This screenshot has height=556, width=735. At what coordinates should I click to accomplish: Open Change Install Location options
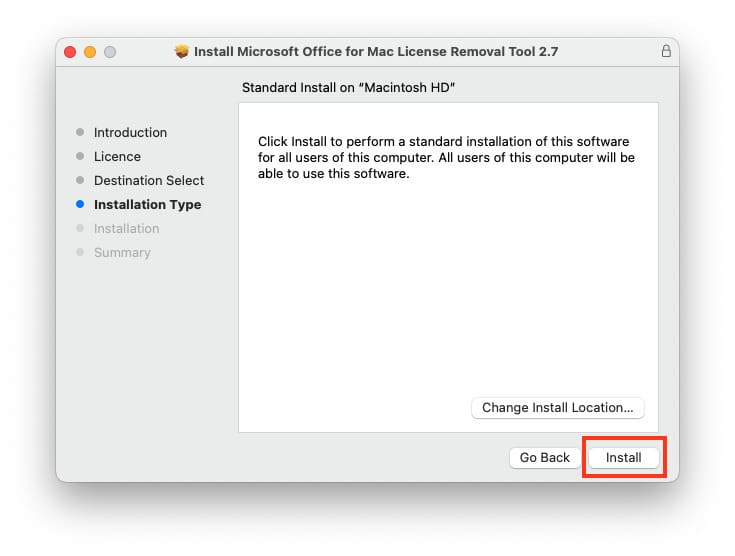click(558, 408)
